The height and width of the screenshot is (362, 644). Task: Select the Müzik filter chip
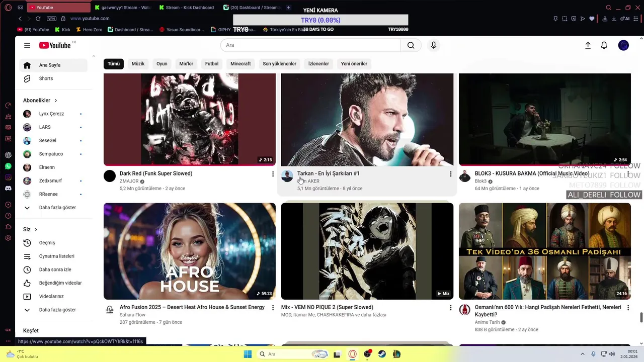(x=138, y=64)
